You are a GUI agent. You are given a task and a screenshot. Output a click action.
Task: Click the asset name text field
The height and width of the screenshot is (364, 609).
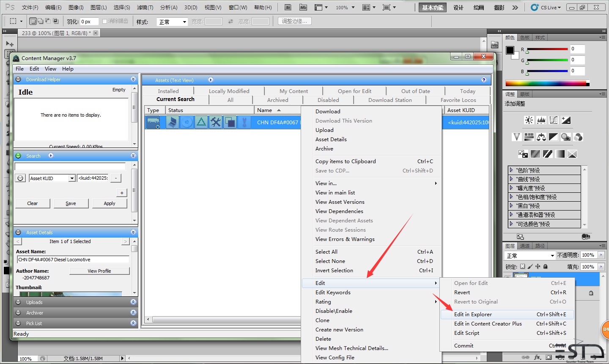(x=73, y=260)
